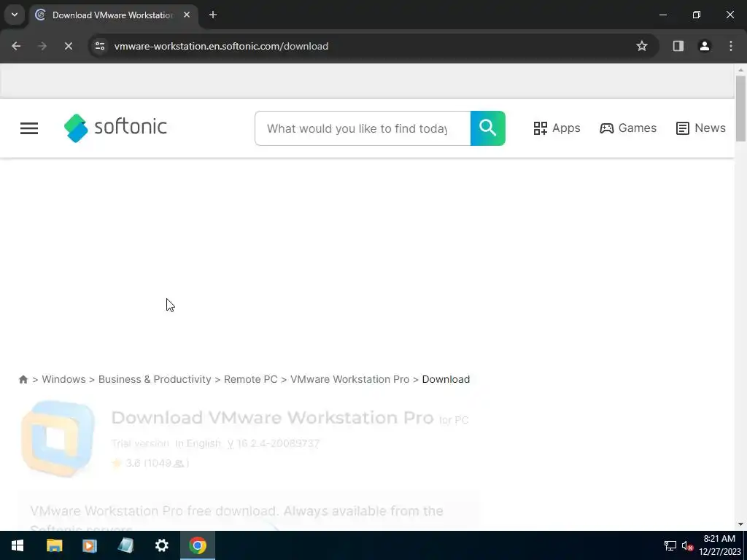
Task: Open the tab search dropdown arrow
Action: tap(15, 15)
